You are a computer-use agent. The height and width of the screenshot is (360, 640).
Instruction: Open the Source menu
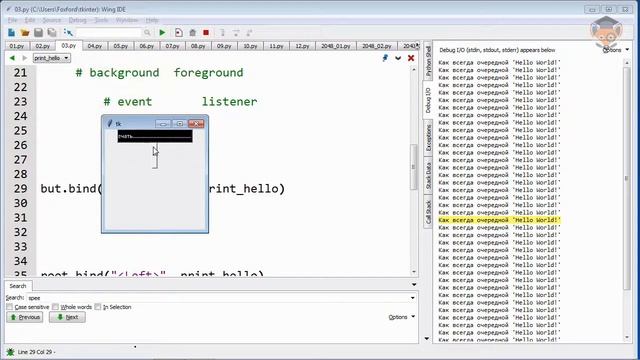coord(51,20)
